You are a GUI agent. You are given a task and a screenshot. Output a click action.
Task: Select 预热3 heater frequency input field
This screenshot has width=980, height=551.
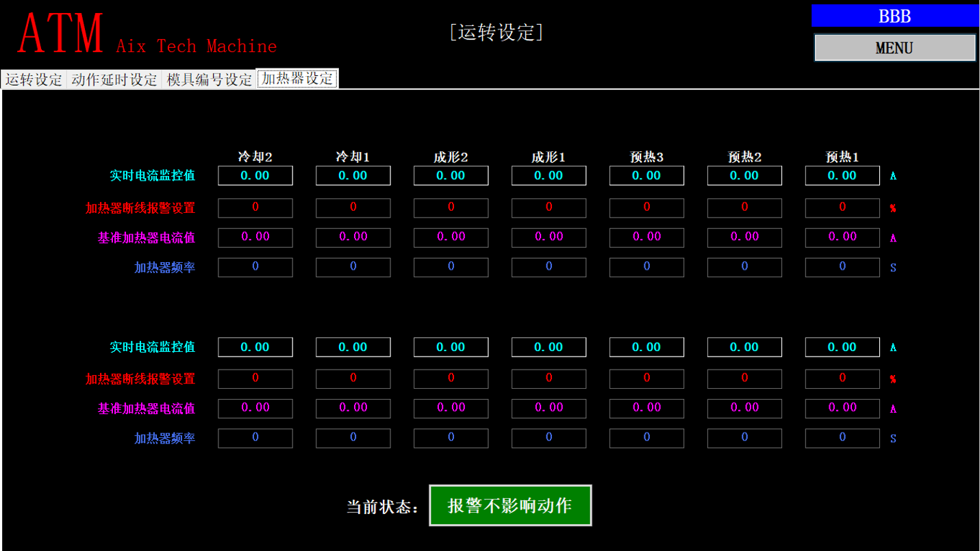pyautogui.click(x=646, y=267)
